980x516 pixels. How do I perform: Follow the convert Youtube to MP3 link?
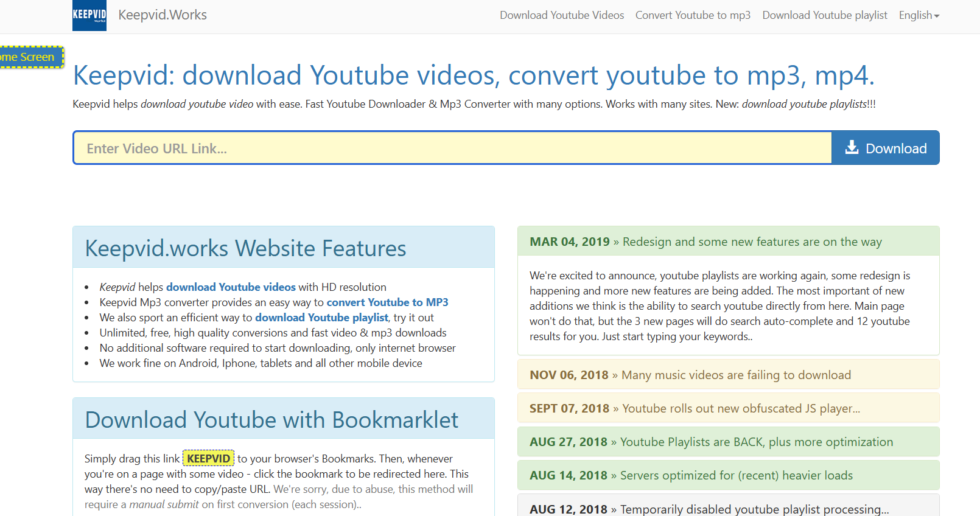pyautogui.click(x=387, y=302)
